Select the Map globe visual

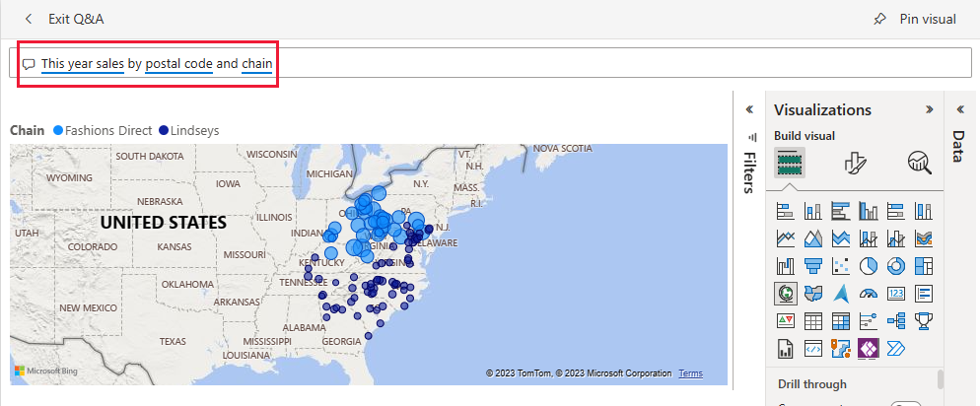[785, 293]
